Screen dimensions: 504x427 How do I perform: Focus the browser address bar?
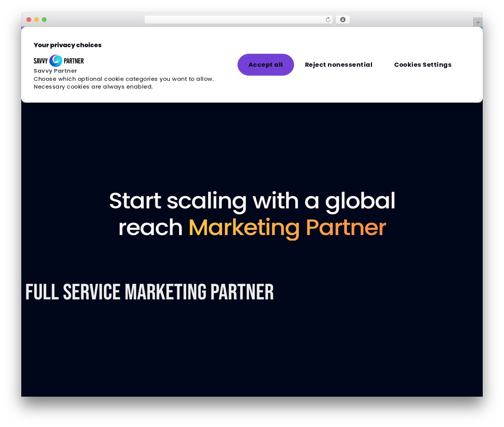pos(238,20)
